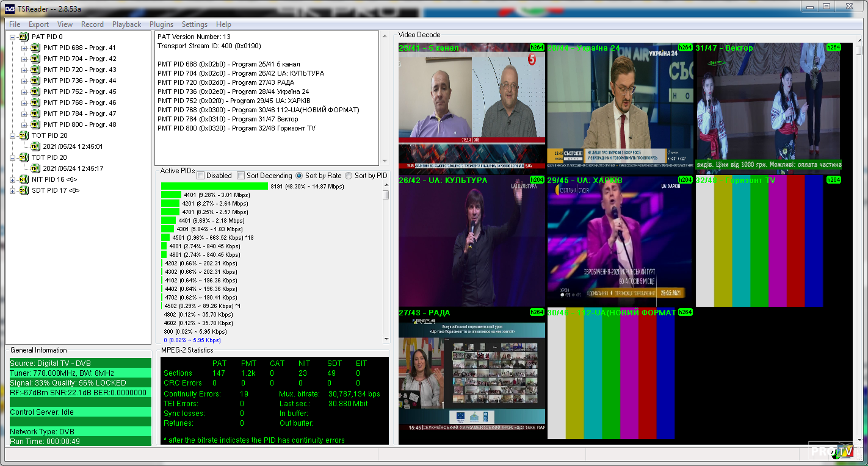Collapse the PAT PID 0 tree node

pyautogui.click(x=13, y=37)
